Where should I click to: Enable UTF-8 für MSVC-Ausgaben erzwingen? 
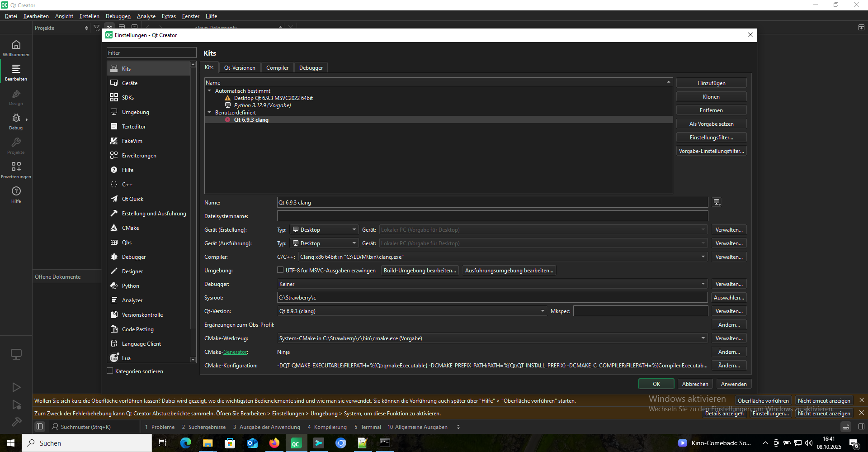[280, 270]
